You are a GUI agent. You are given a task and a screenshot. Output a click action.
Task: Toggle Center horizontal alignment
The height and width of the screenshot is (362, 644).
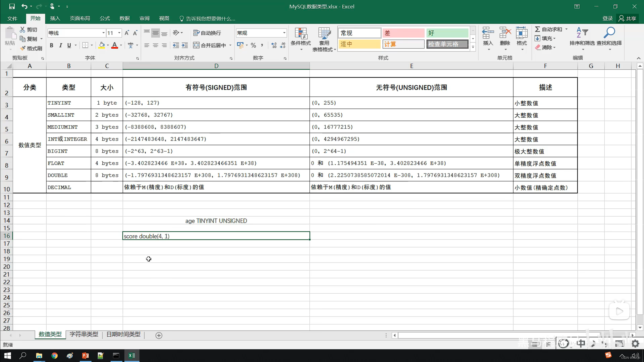click(x=155, y=45)
